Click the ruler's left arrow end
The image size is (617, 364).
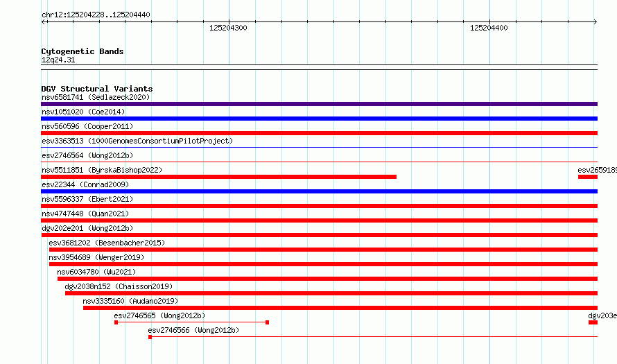(43, 22)
